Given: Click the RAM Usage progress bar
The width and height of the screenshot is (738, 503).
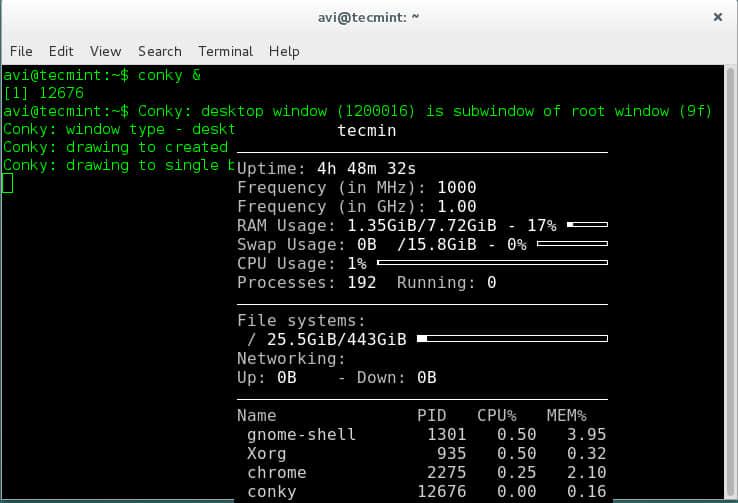Looking at the screenshot, I should tap(587, 225).
